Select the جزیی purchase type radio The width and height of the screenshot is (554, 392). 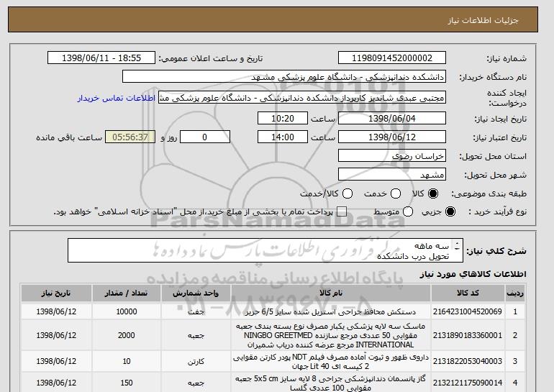point(450,211)
